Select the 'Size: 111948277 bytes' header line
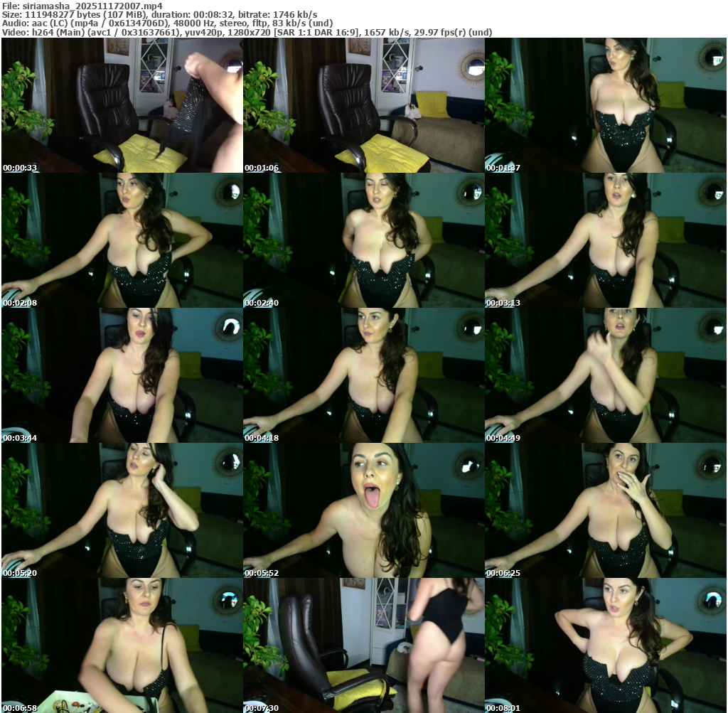Image resolution: width=728 pixels, height=713 pixels. [x=160, y=15]
